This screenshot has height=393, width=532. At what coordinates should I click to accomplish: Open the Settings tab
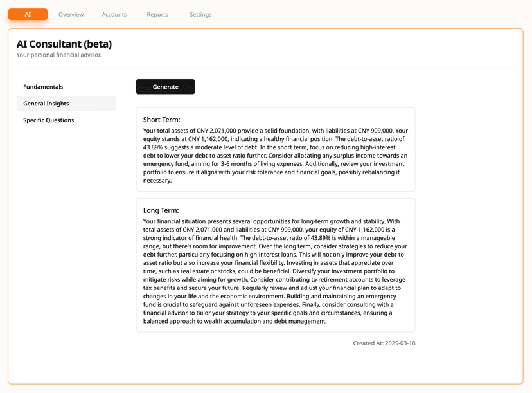[x=200, y=14]
